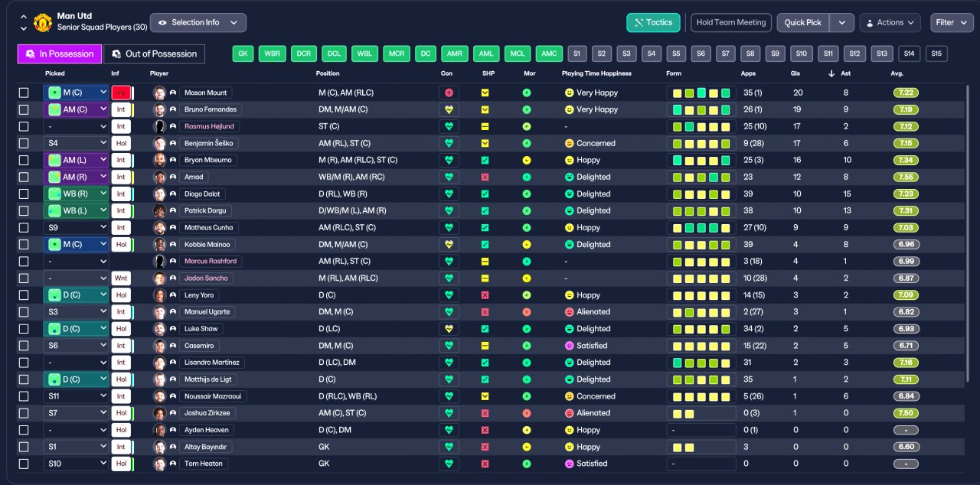Image resolution: width=980 pixels, height=485 pixels.
Task: Click Rasmus Højlund's silhouette avatar
Action: (x=160, y=126)
